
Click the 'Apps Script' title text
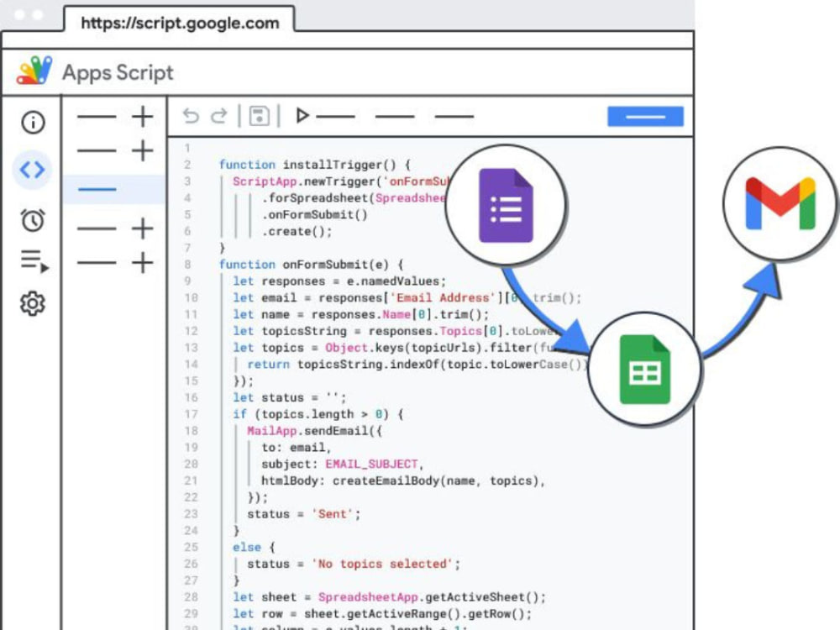[118, 73]
